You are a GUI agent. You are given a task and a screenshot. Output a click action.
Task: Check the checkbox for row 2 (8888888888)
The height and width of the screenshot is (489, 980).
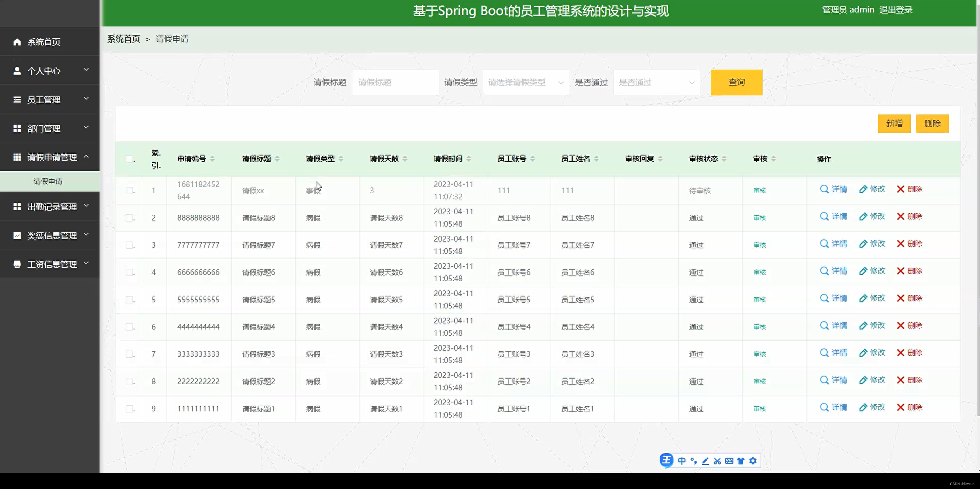click(x=130, y=218)
